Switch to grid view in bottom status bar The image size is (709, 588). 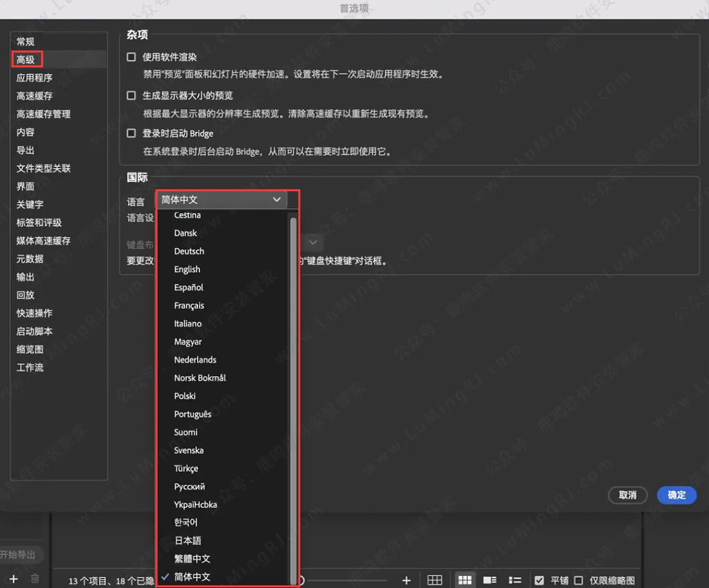click(434, 579)
